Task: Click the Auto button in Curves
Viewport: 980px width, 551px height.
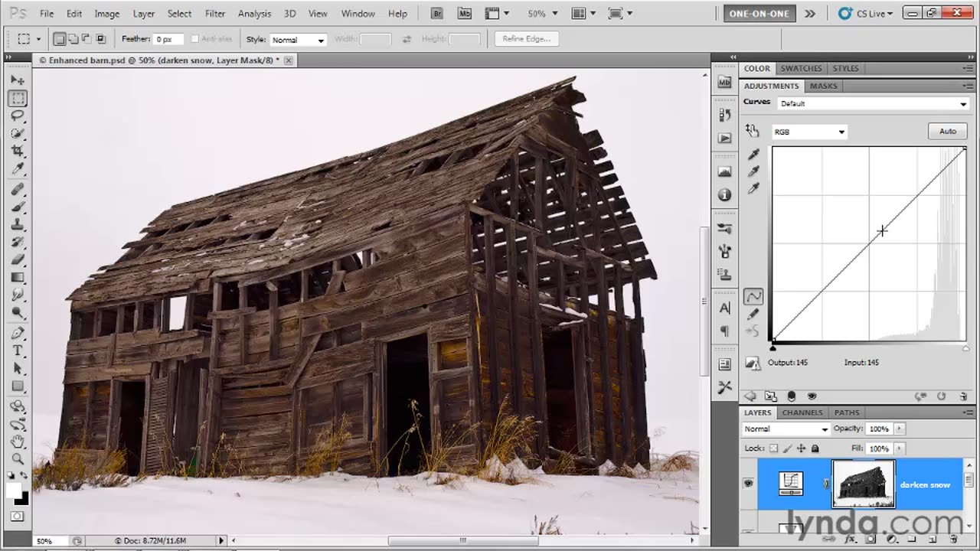Action: pos(948,131)
